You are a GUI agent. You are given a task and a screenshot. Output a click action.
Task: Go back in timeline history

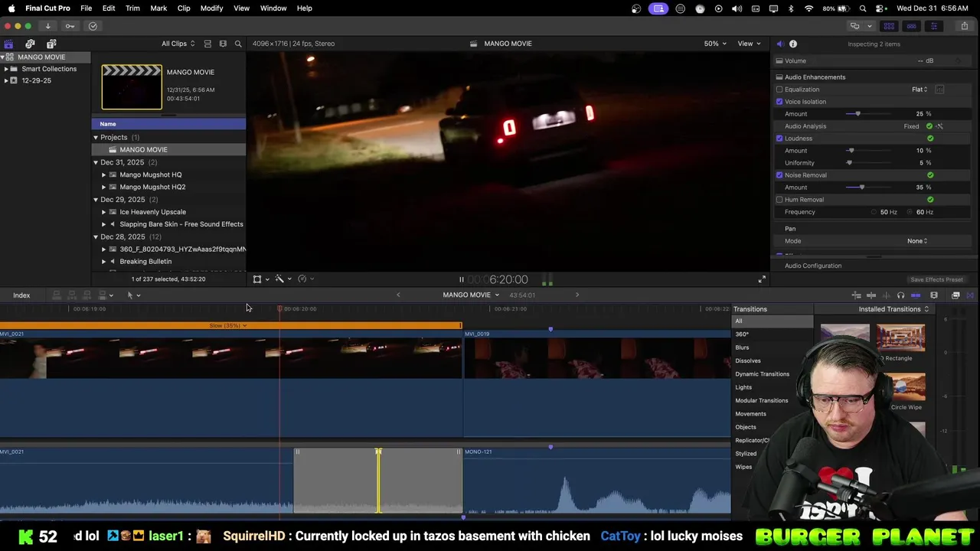click(x=398, y=295)
